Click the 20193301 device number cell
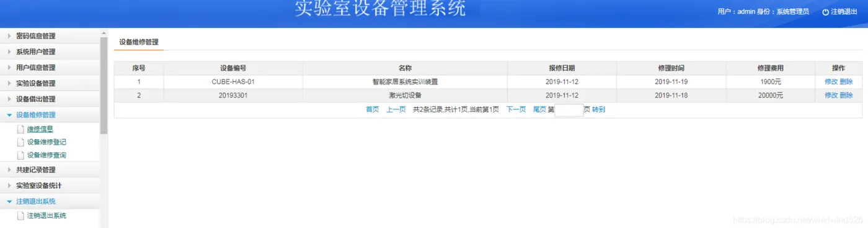The image size is (868, 228). pyautogui.click(x=233, y=95)
